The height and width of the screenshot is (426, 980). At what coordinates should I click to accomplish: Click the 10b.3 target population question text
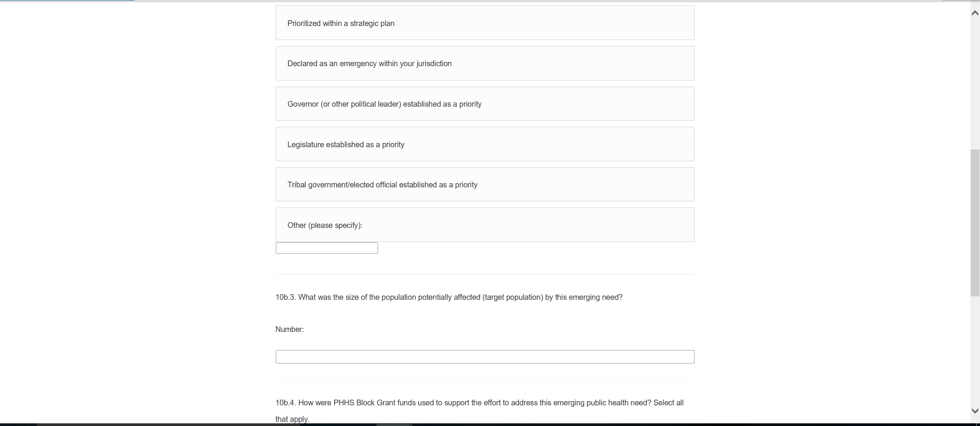(449, 298)
